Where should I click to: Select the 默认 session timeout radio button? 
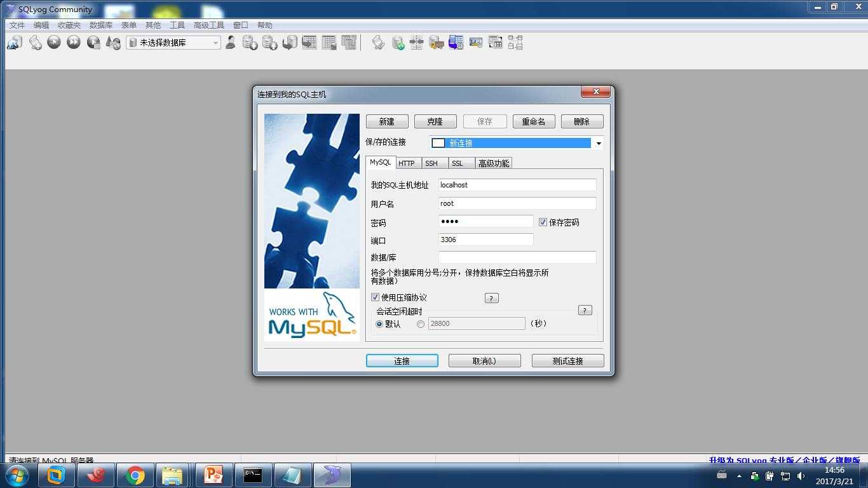[x=379, y=324]
